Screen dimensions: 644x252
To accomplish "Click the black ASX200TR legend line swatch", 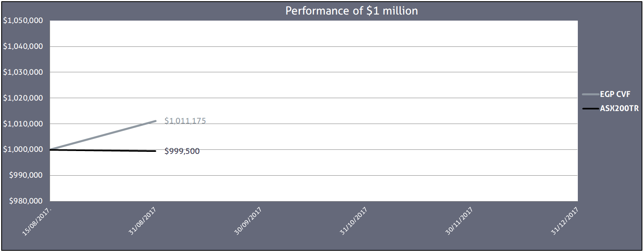I will click(x=590, y=109).
